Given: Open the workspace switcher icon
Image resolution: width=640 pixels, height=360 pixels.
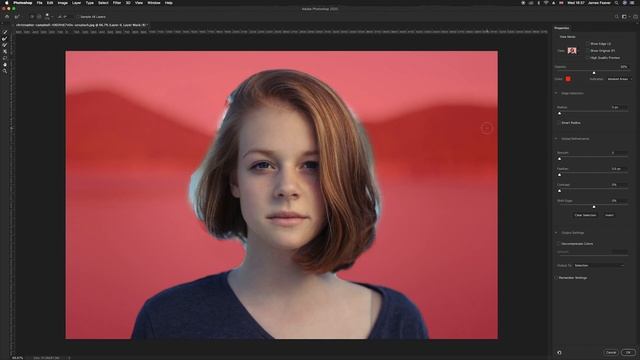Looking at the screenshot, I should [624, 17].
